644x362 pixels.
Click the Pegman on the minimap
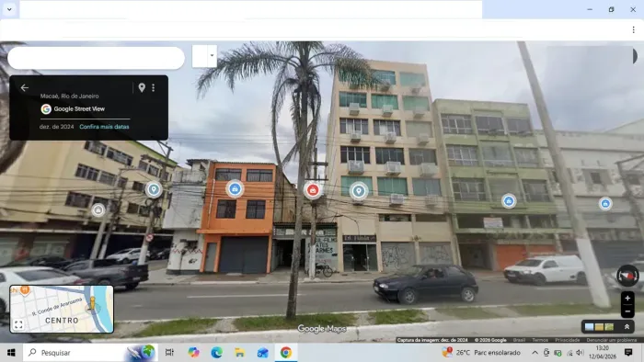tap(92, 304)
